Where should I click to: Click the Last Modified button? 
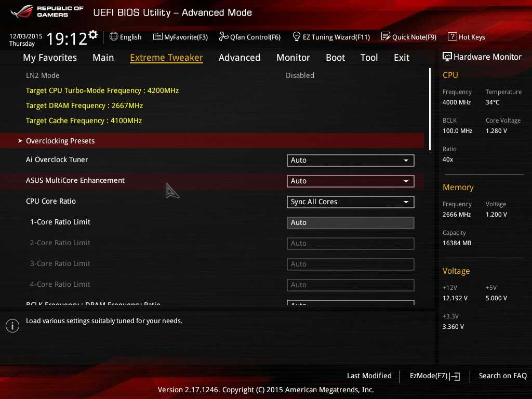click(x=369, y=376)
